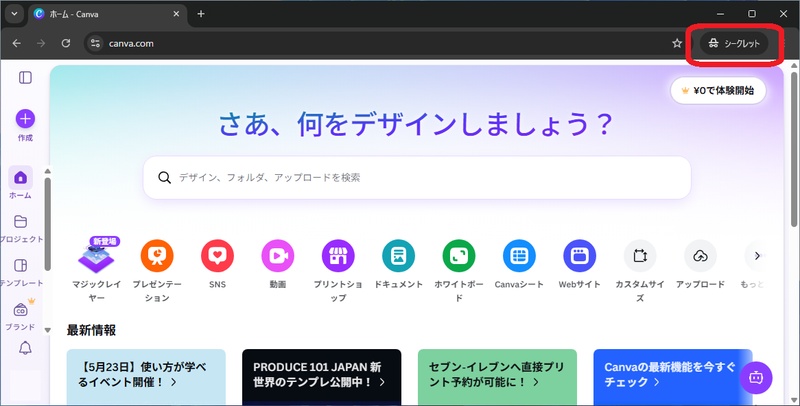Screen dimensions: 800x406
Task: Select the プリントショップ icon
Action: (338, 256)
